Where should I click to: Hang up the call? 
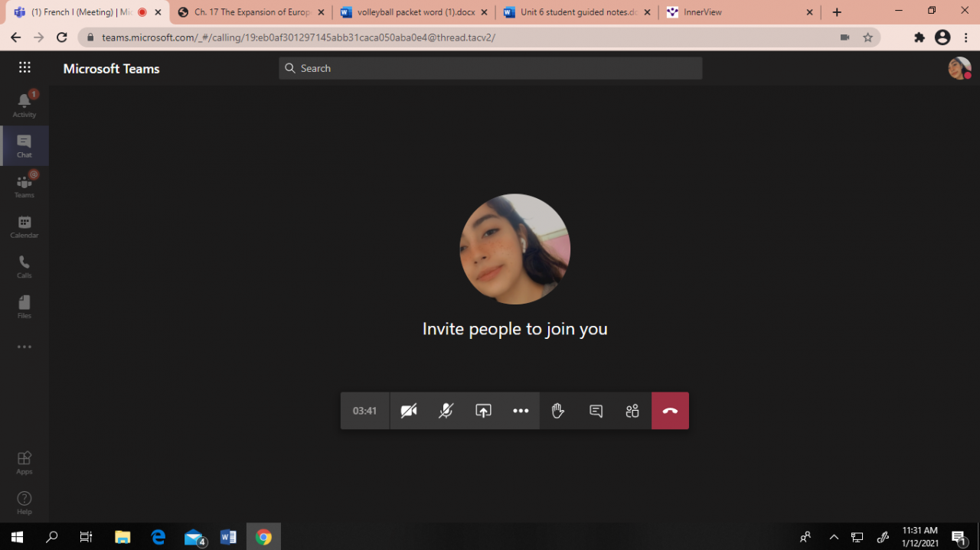click(670, 411)
